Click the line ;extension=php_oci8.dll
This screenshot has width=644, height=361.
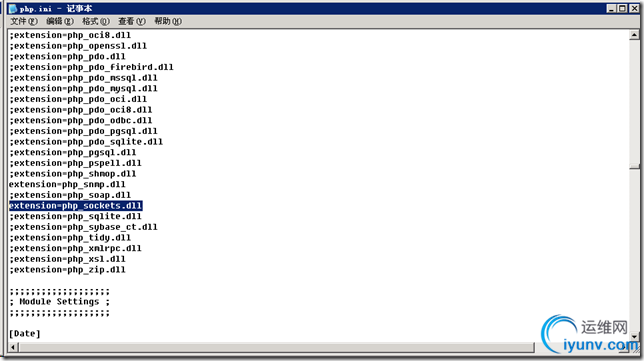tap(70, 35)
